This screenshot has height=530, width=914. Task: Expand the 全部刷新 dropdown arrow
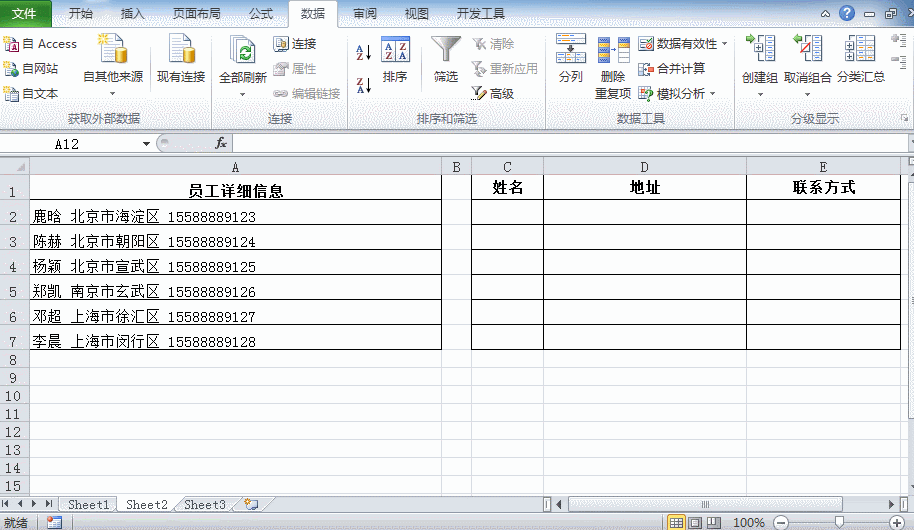pos(242,94)
